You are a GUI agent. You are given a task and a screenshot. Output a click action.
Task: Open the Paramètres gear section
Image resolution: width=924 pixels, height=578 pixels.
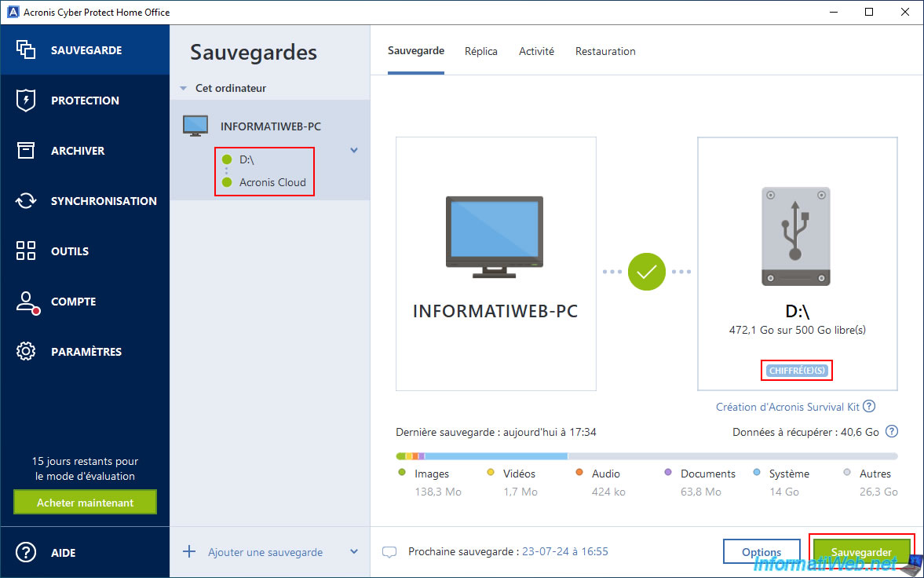point(85,352)
